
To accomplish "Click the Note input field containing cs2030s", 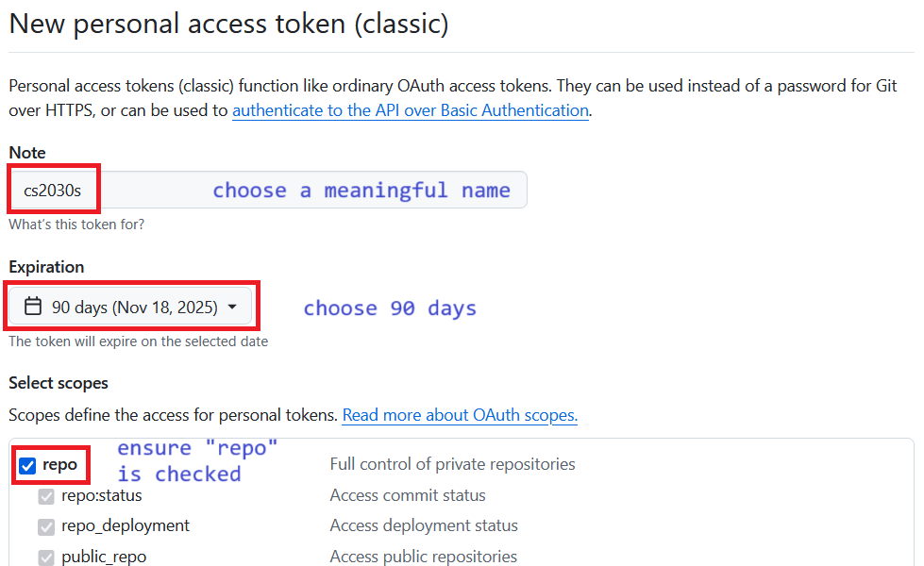I will coord(54,189).
